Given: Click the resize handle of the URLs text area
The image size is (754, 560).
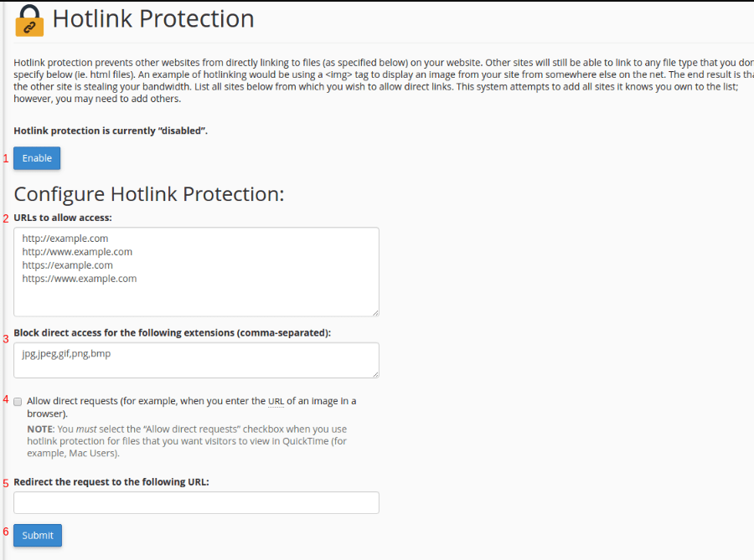Looking at the screenshot, I should 375,313.
